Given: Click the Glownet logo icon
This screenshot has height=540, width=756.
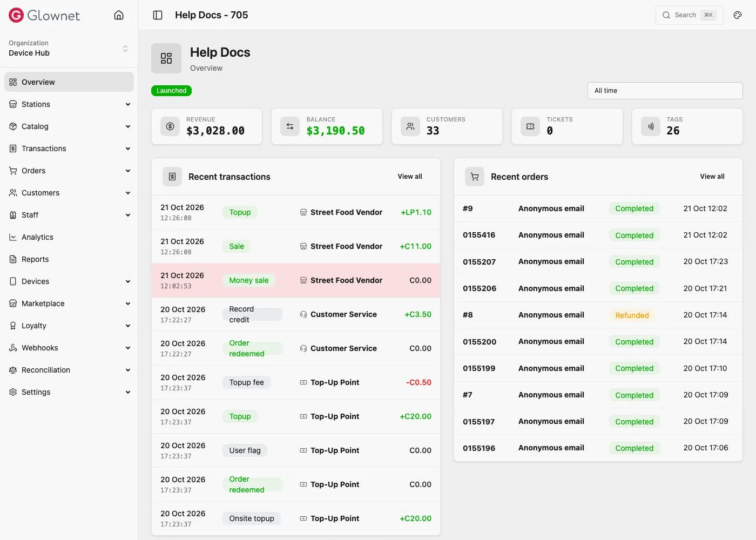Looking at the screenshot, I should pos(16,15).
